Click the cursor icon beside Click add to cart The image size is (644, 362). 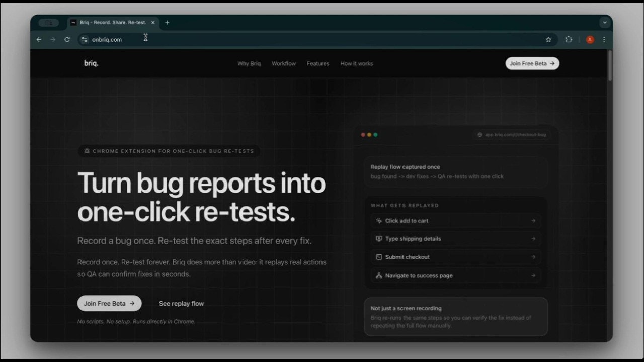[379, 221]
